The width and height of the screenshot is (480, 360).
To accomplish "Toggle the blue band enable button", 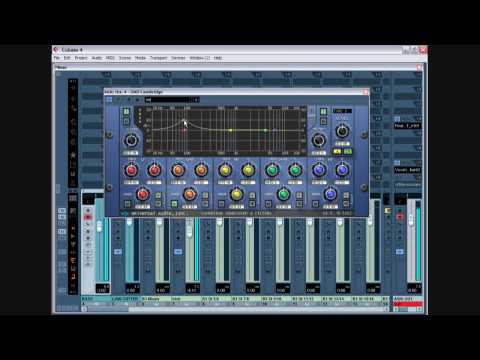I will 315,204.
